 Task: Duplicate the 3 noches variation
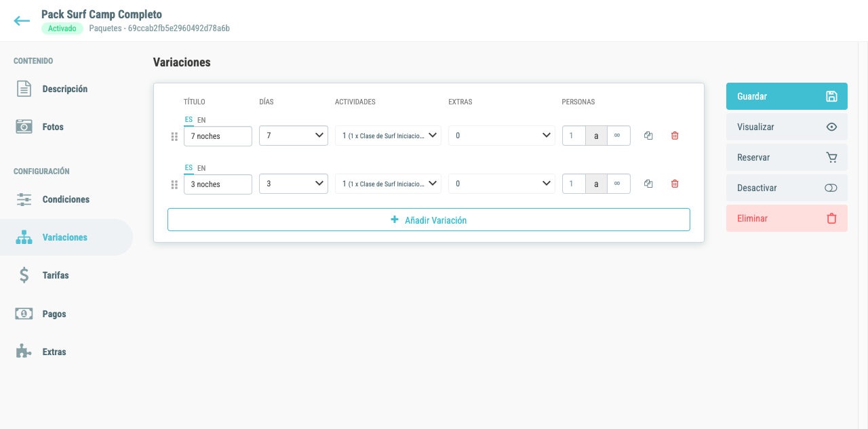point(648,184)
